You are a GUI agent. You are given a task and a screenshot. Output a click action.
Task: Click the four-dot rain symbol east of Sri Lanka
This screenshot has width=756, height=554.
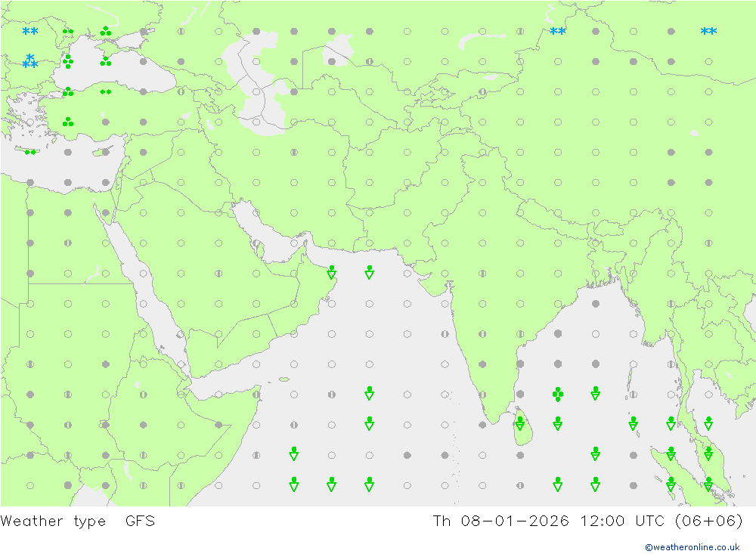(x=558, y=394)
